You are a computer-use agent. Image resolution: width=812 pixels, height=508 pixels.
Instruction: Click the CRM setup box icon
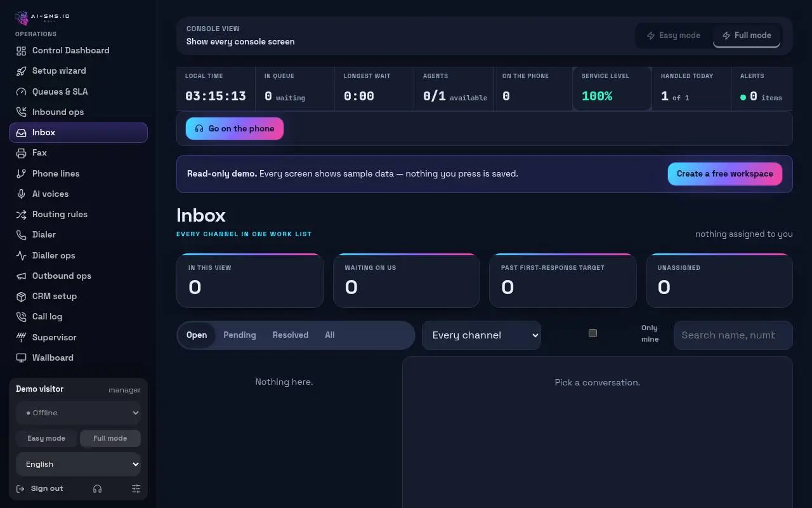[x=21, y=297]
